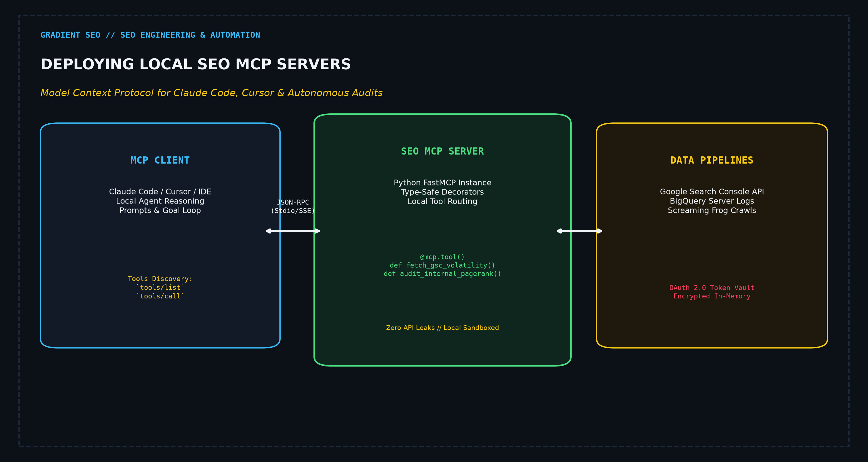Click the MCP CLIENT heading
The height and width of the screenshot is (462, 868).
pyautogui.click(x=160, y=160)
